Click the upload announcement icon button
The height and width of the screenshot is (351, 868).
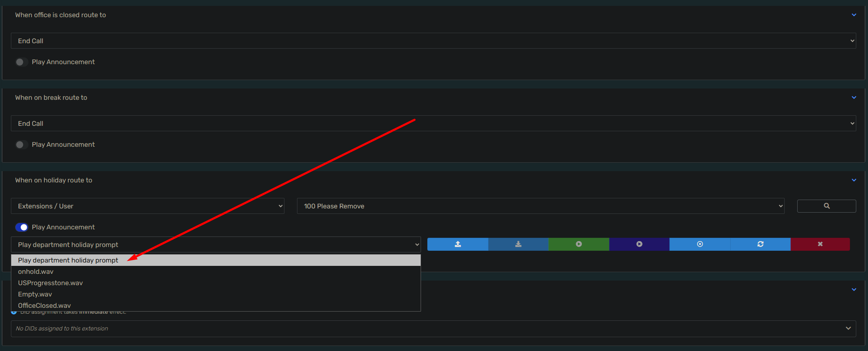458,244
